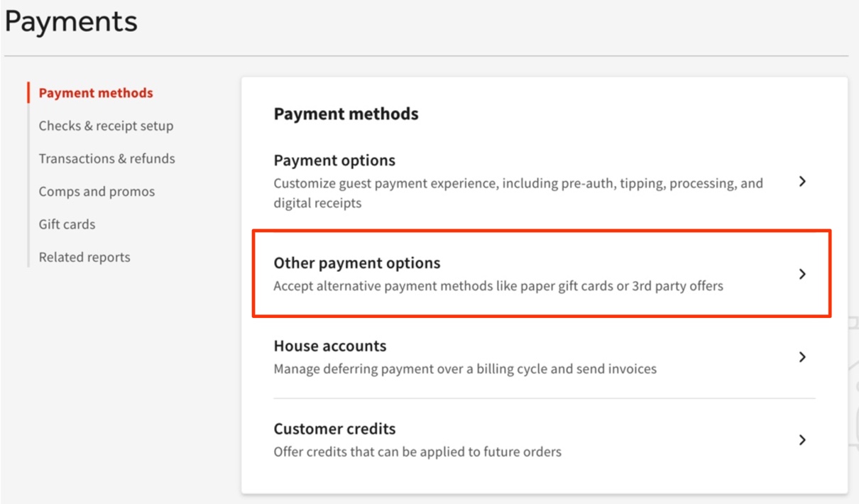Open the Comps and promos section
Viewport: 859px width, 504px height.
point(96,191)
